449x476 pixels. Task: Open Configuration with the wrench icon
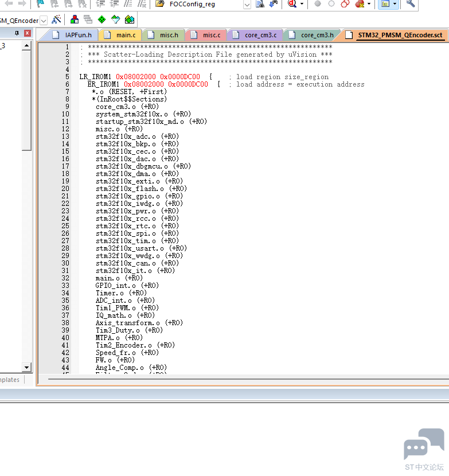point(411,3)
